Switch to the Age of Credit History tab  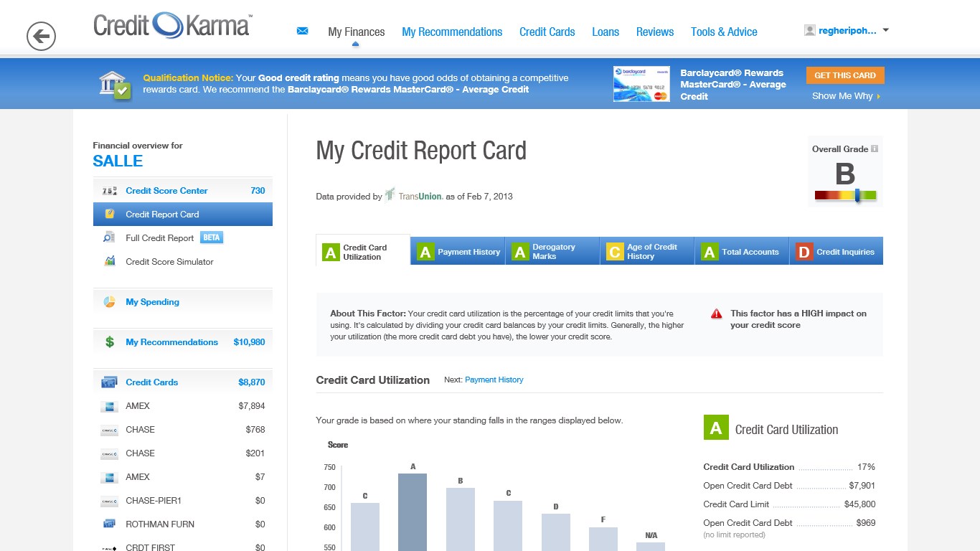[647, 251]
